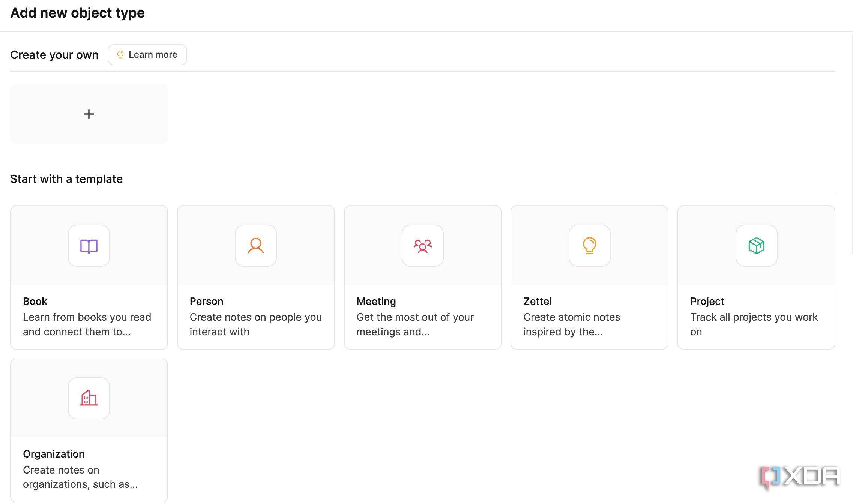Click the lightbulb icon beside Learn more

pyautogui.click(x=120, y=55)
